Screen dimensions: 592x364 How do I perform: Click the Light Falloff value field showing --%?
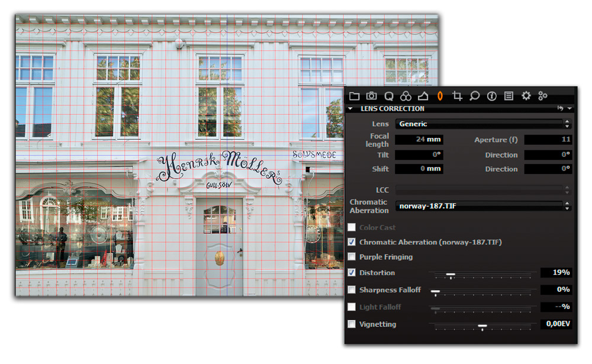(x=556, y=307)
